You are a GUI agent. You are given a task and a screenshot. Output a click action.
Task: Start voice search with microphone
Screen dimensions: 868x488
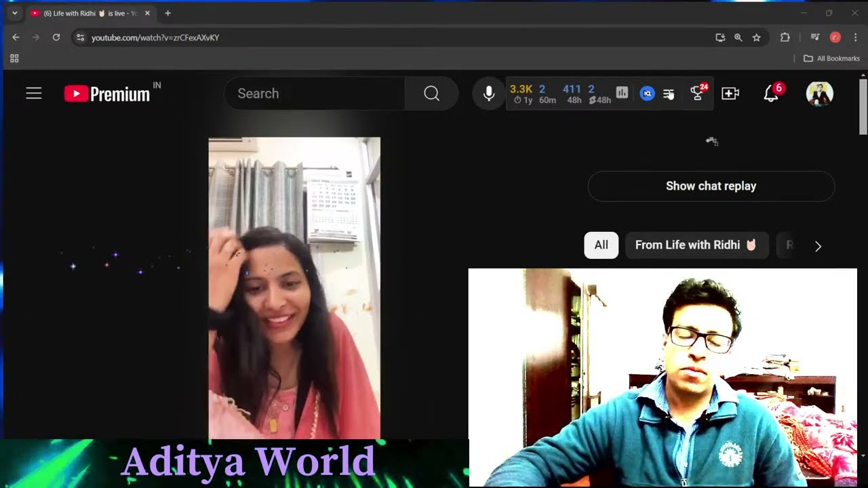(x=488, y=94)
